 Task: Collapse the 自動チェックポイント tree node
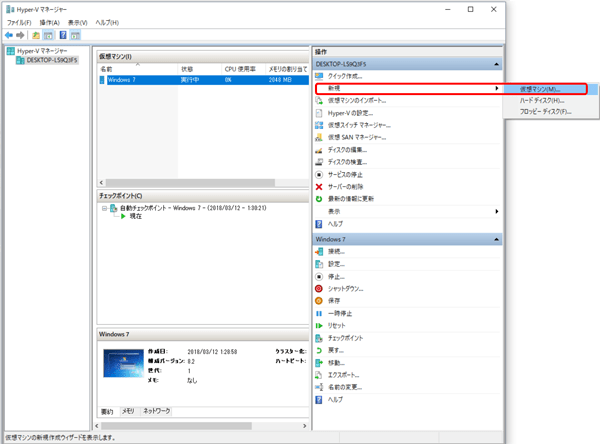click(x=104, y=208)
